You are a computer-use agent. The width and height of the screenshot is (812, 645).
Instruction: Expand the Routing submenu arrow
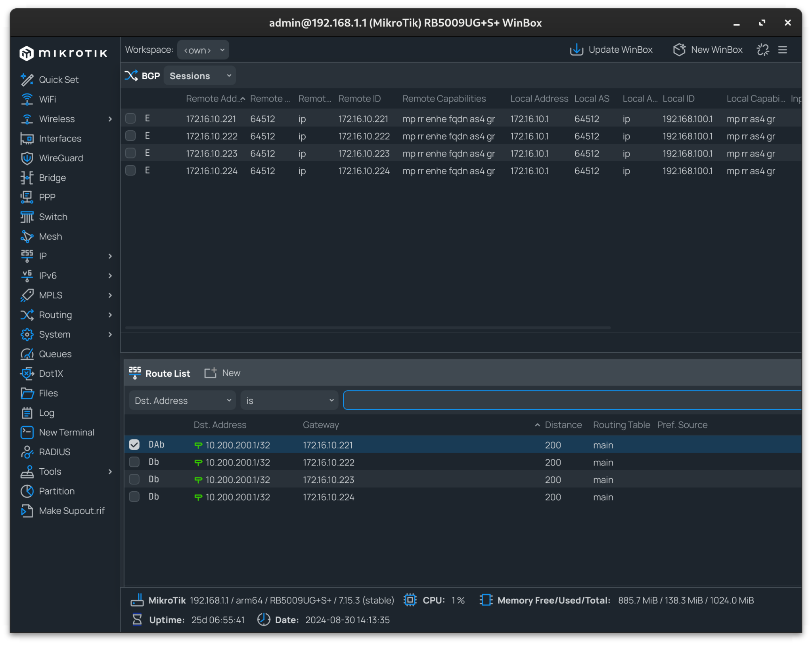tap(110, 315)
